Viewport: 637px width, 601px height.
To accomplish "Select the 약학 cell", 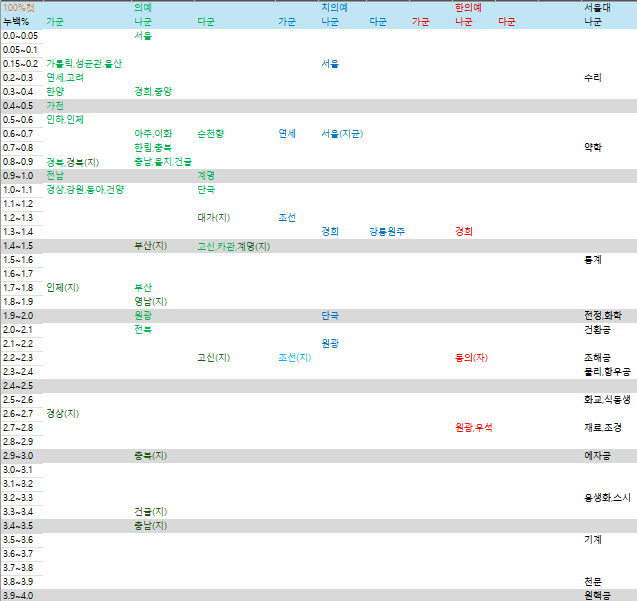I will (593, 147).
